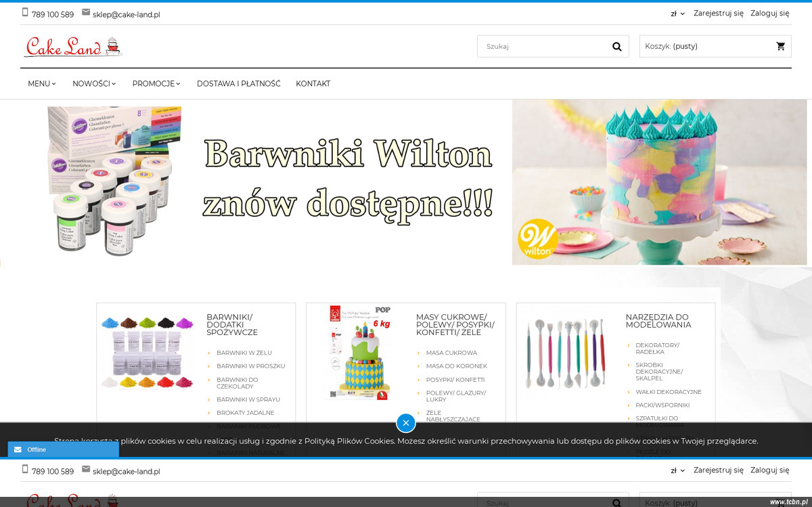Image resolution: width=812 pixels, height=507 pixels.
Task: Open POSYPKI/ KONFETTI link
Action: pos(455,380)
